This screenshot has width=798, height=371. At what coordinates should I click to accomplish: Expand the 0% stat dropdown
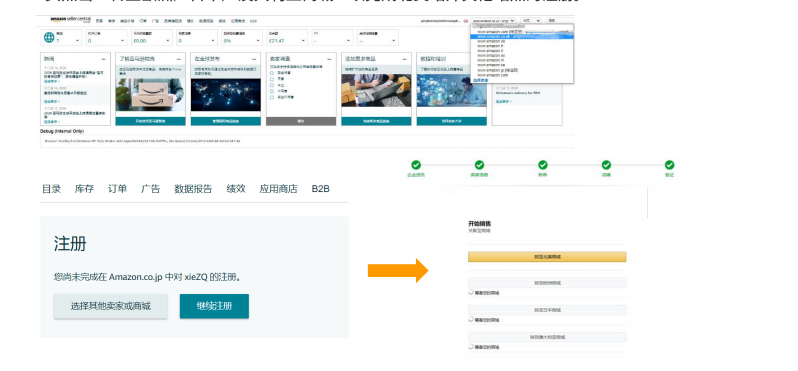(259, 41)
